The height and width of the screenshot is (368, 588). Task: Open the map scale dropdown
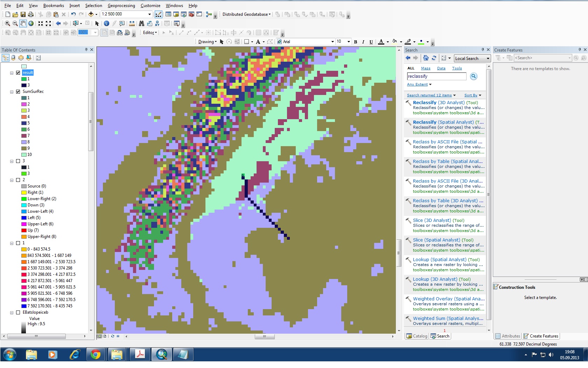(x=149, y=14)
